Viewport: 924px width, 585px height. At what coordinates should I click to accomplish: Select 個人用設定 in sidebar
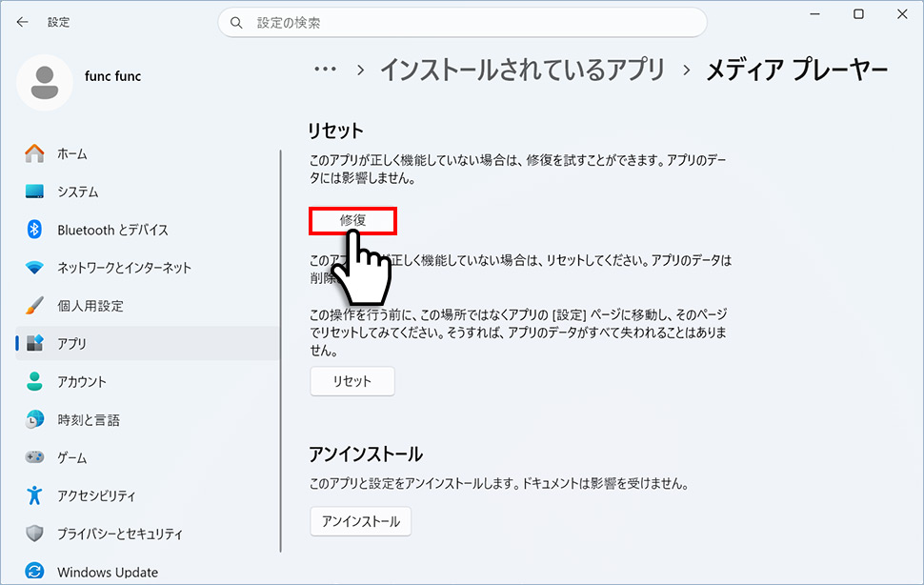coord(148,305)
